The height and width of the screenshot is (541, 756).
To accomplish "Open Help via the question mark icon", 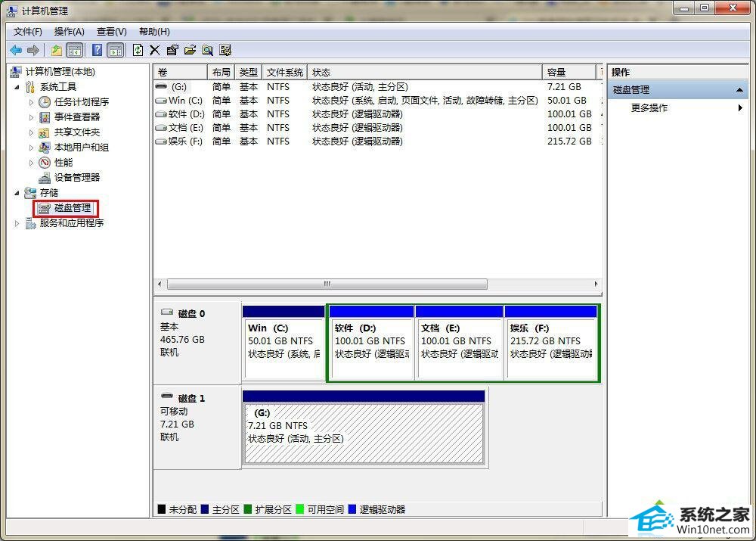I will pyautogui.click(x=97, y=50).
